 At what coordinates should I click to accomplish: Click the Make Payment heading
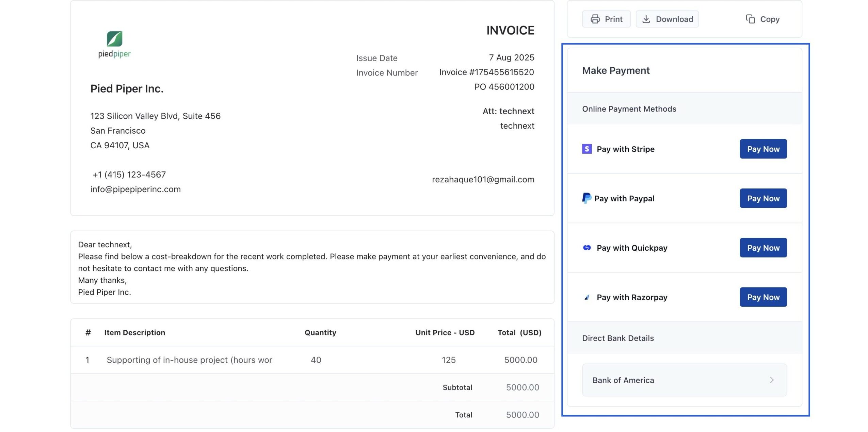pyautogui.click(x=615, y=70)
